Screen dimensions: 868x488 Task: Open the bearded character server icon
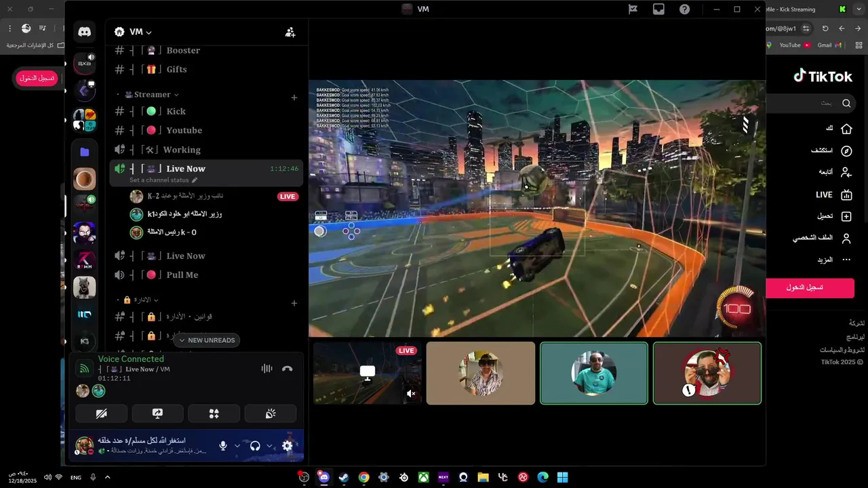click(x=85, y=233)
